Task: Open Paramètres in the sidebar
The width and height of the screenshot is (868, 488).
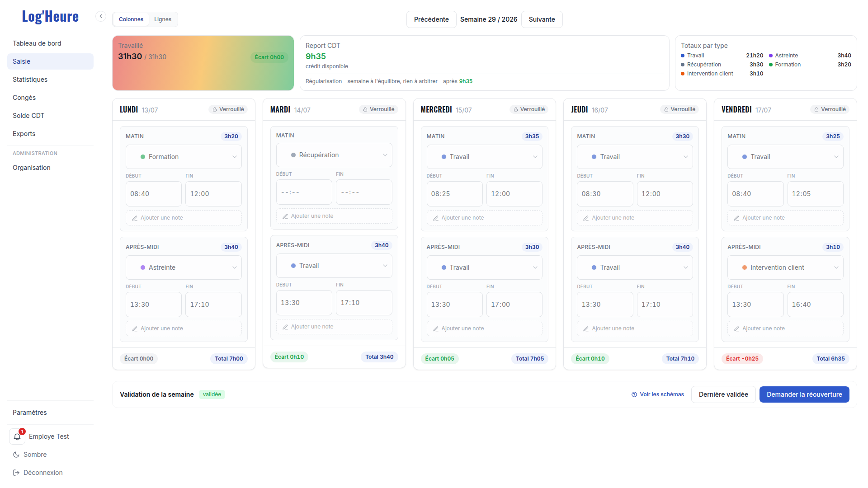Action: 50,413
